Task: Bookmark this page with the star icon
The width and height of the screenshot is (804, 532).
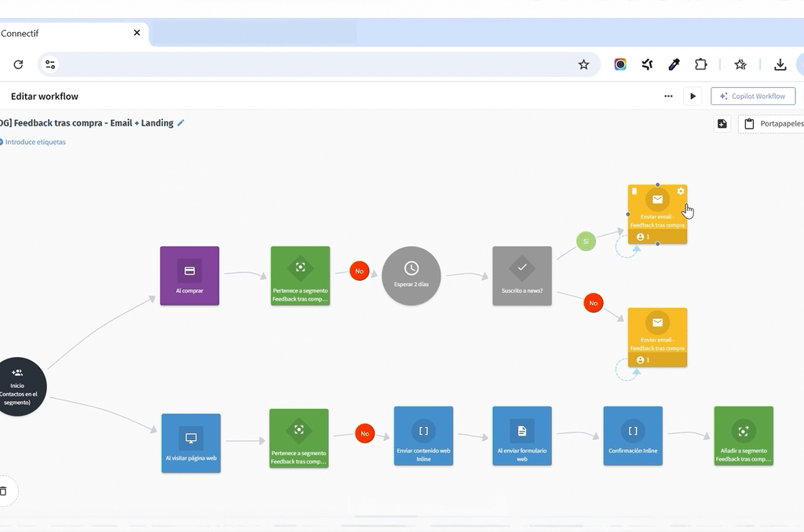Action: 583,64
